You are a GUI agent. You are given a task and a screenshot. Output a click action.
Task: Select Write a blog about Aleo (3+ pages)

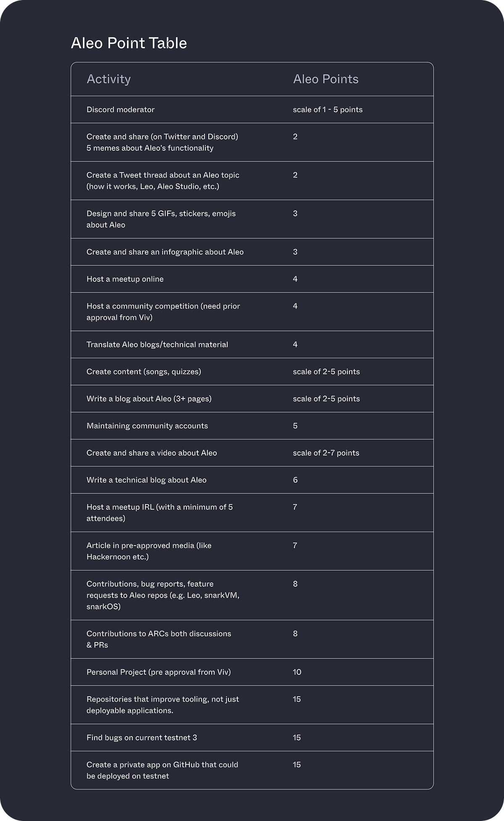click(x=149, y=399)
